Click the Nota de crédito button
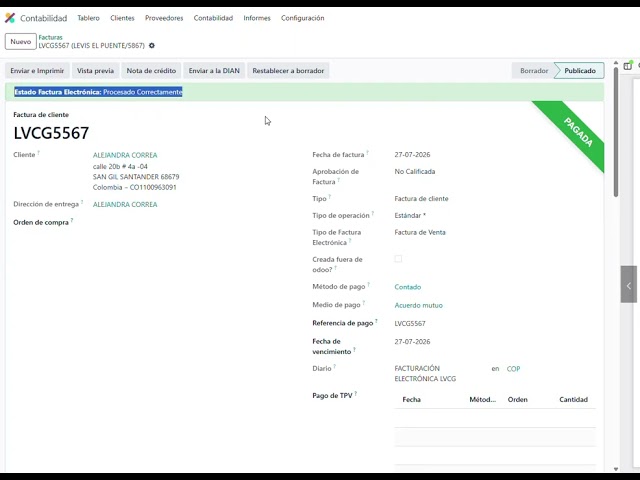The height and width of the screenshot is (480, 640). [x=151, y=71]
